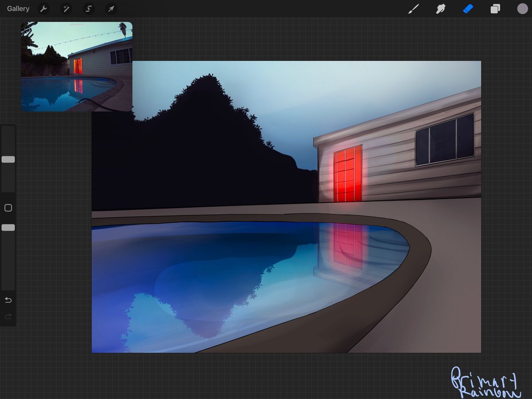Redo the action with the sidebar arrow
Viewport: 532px width, 399px height.
click(x=8, y=316)
